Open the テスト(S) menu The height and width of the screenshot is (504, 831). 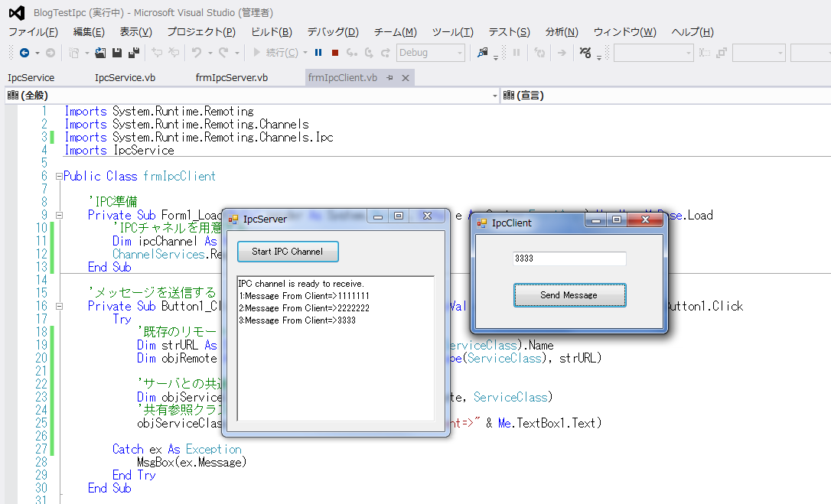click(x=510, y=32)
